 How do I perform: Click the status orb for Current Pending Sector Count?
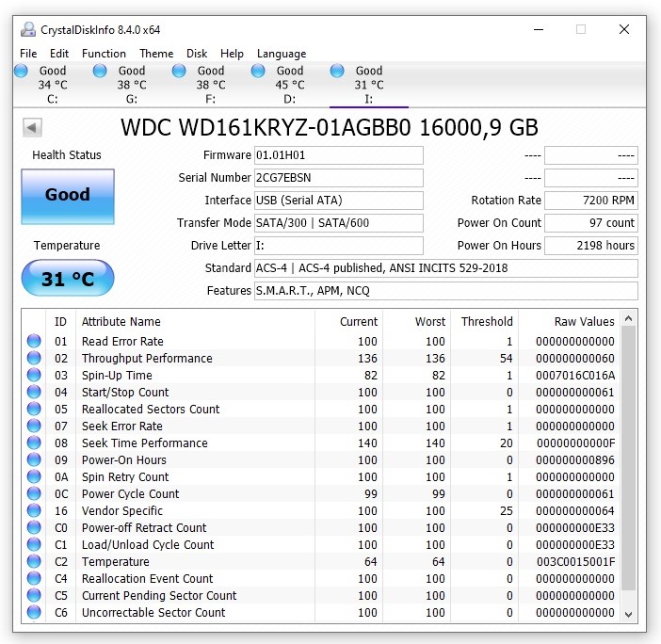34,595
